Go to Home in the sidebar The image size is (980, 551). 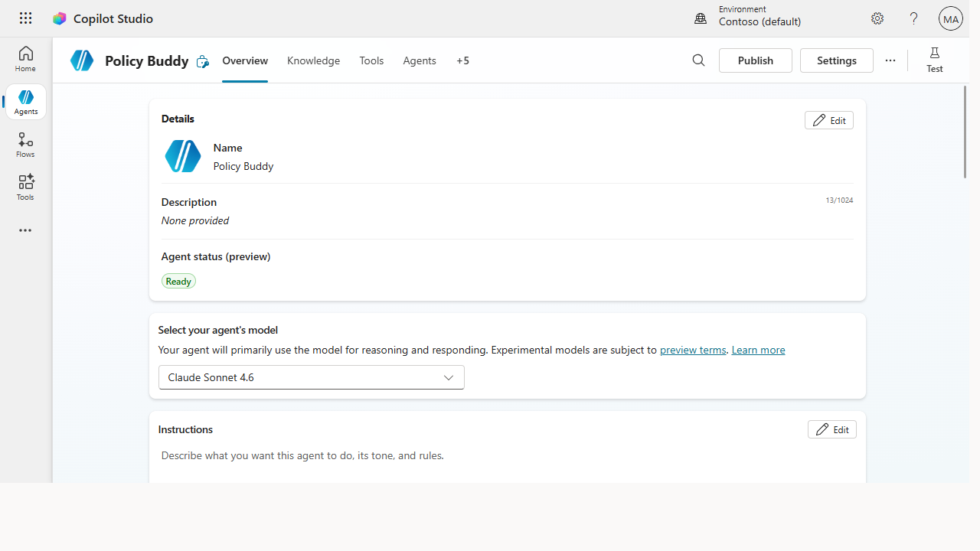coord(25,59)
